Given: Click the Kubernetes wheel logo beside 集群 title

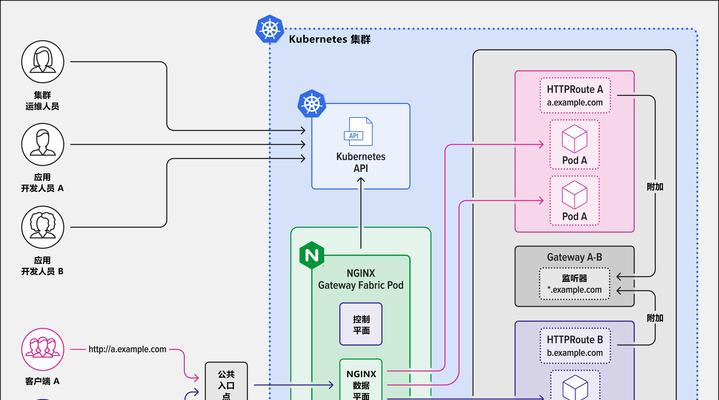Looking at the screenshot, I should [x=270, y=29].
